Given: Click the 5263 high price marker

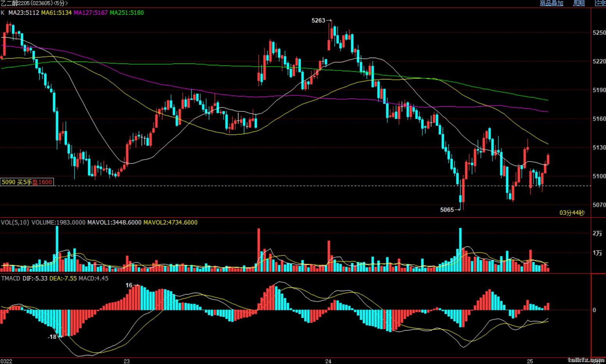Looking at the screenshot, I should coord(322,21).
